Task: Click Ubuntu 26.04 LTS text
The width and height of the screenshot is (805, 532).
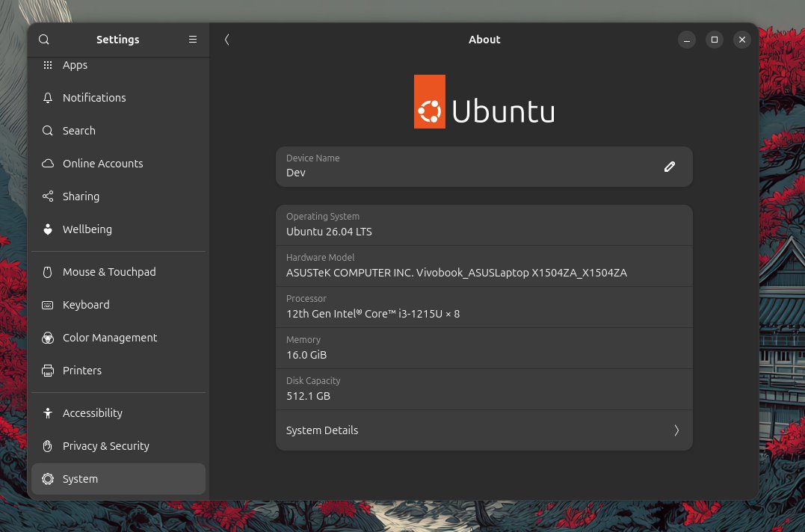Action: [329, 232]
